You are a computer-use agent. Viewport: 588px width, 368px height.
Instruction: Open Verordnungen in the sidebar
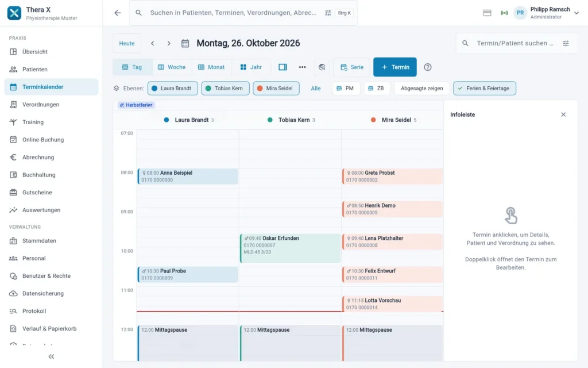[x=51, y=105]
